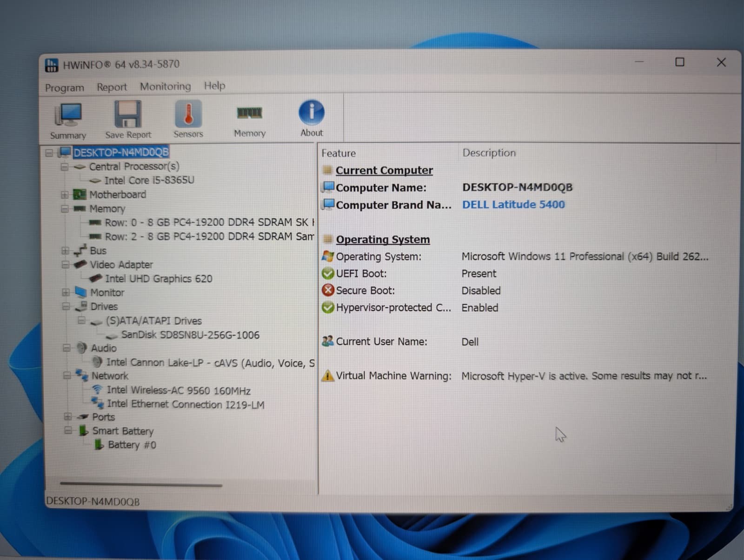Click the Memory tree node icon

pos(80,208)
